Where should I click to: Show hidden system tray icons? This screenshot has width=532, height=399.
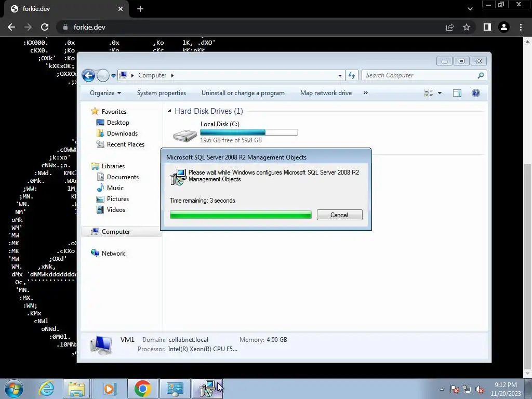click(x=442, y=389)
